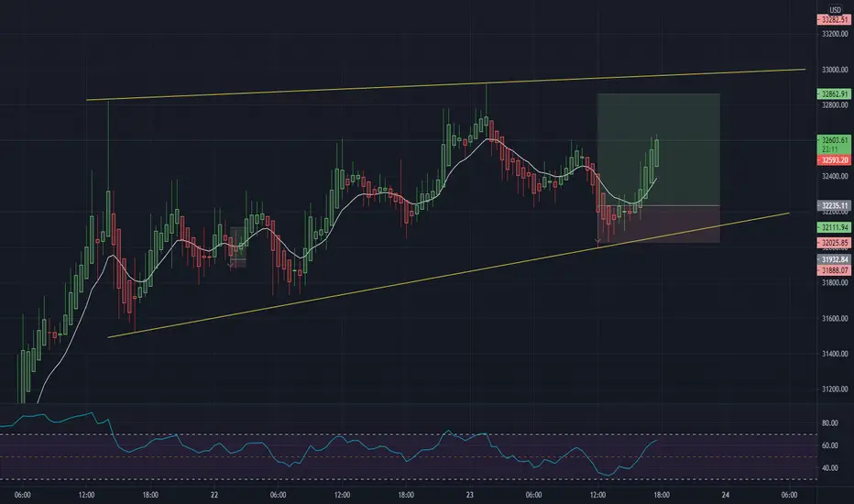The height and width of the screenshot is (504, 854).
Task: Select the upper yellow channel trend line
Action: (x=445, y=85)
